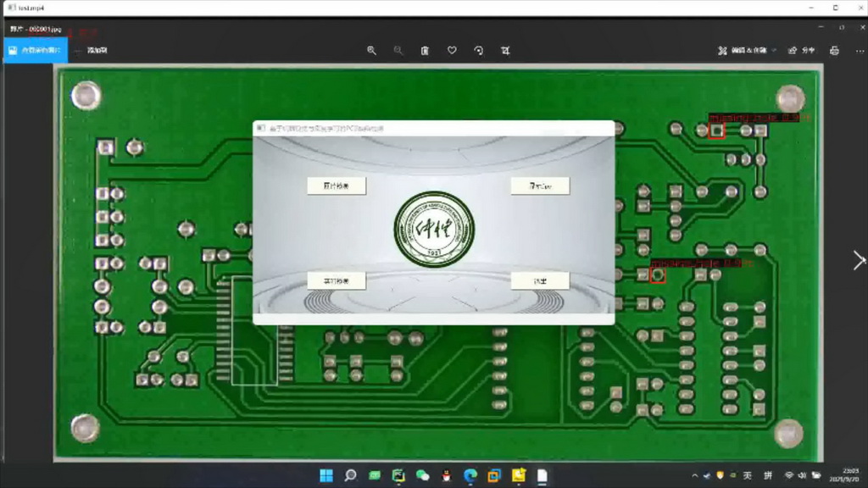Expand the Edit & Create dropdown
This screenshot has height=488, width=868.
tap(748, 51)
